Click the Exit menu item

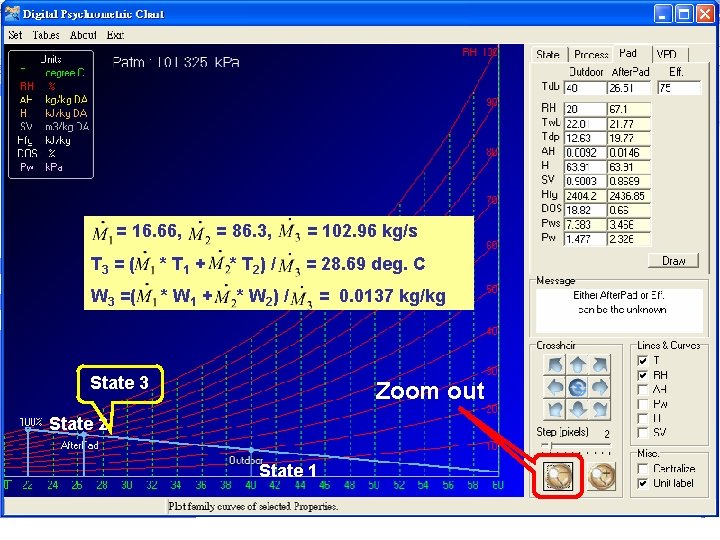(115, 35)
